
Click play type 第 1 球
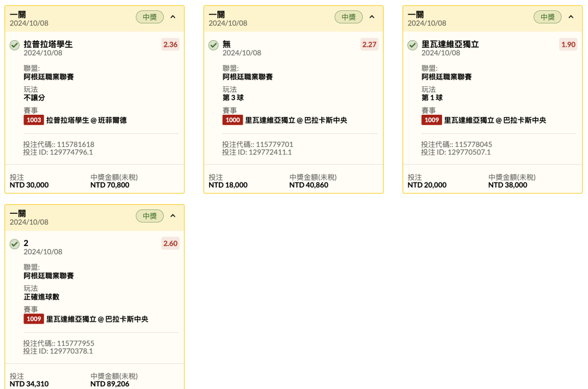[x=432, y=98]
